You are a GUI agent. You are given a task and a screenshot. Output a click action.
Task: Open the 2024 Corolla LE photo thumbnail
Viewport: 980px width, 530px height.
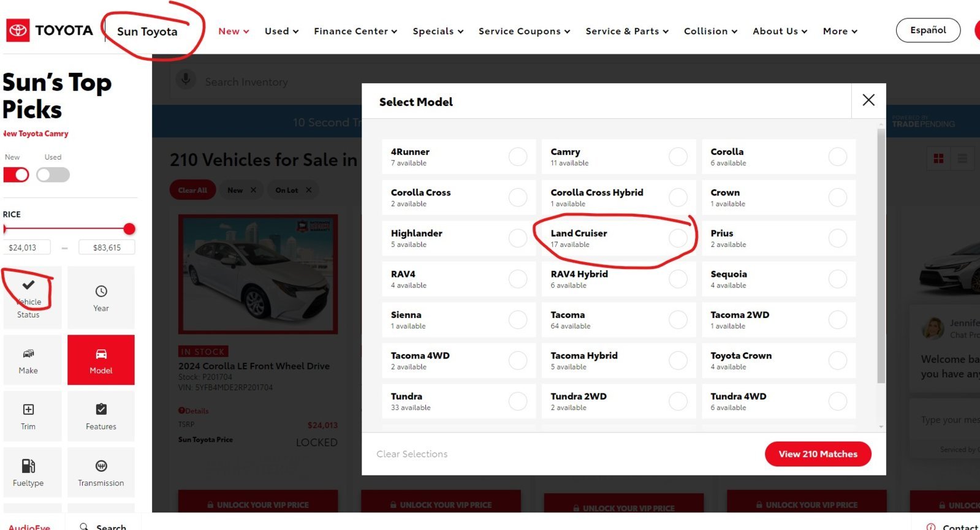click(x=258, y=274)
